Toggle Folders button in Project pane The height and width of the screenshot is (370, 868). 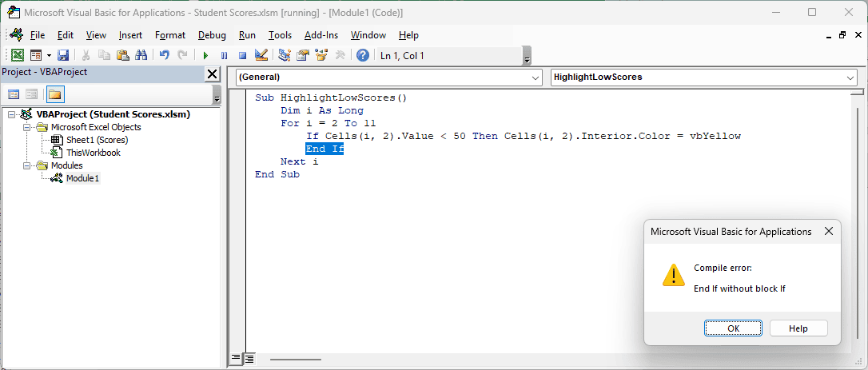[54, 94]
